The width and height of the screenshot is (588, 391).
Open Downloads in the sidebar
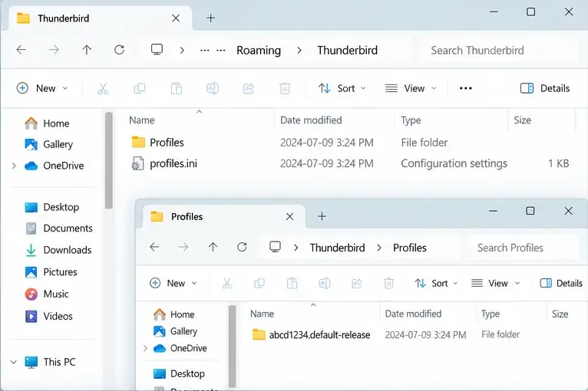pyautogui.click(x=58, y=250)
